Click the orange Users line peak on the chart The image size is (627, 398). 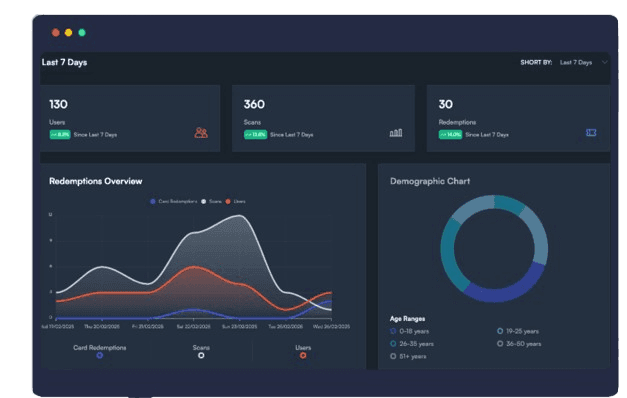pos(194,267)
